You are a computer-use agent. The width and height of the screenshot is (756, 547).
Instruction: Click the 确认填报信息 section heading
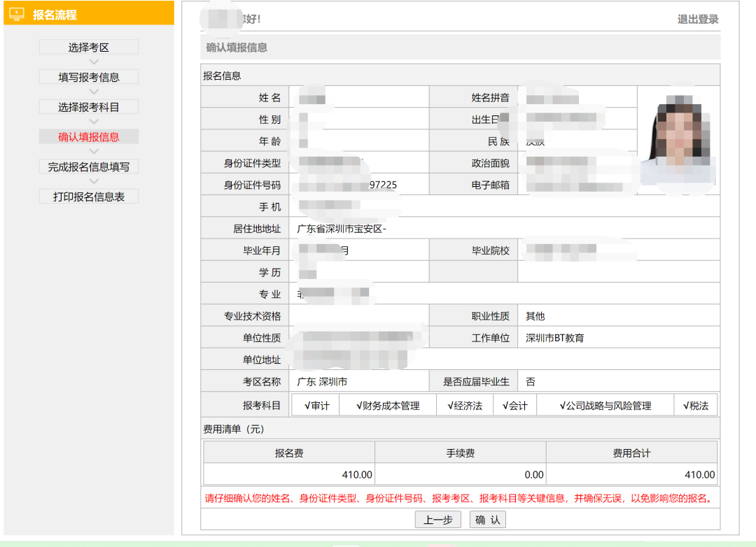(237, 48)
